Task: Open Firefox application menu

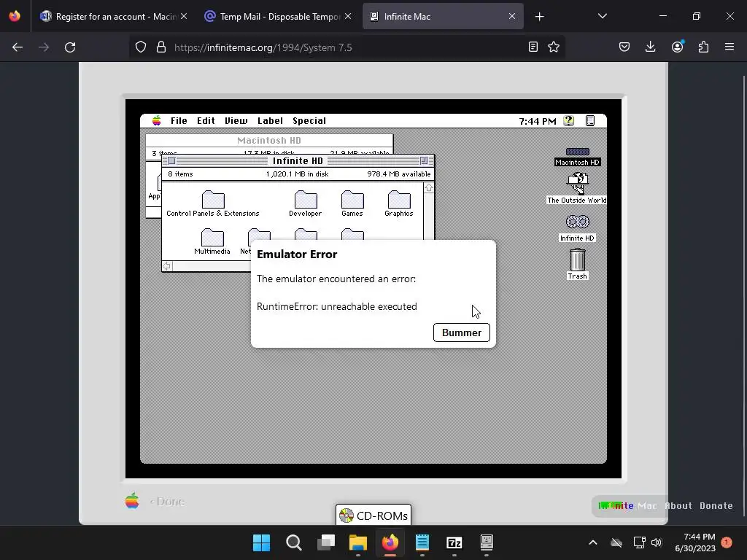Action: point(729,47)
